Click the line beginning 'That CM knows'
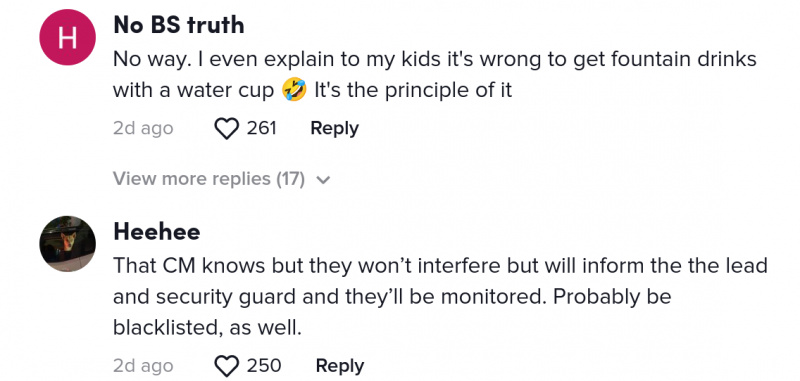 [440, 266]
